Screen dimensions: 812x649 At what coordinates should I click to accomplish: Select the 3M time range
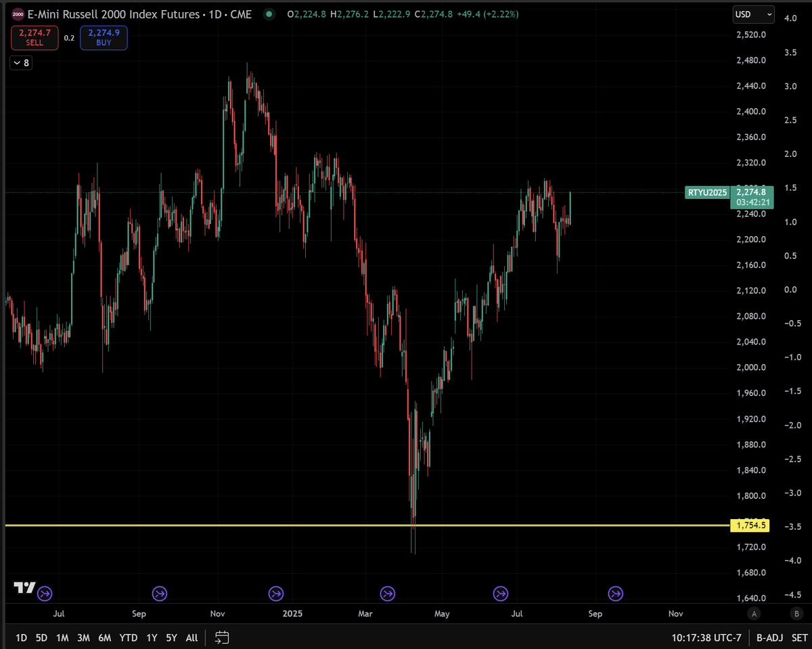click(83, 637)
